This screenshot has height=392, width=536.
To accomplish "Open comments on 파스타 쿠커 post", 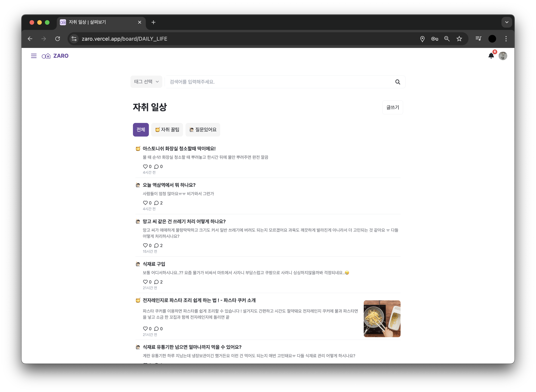I will [x=156, y=329].
